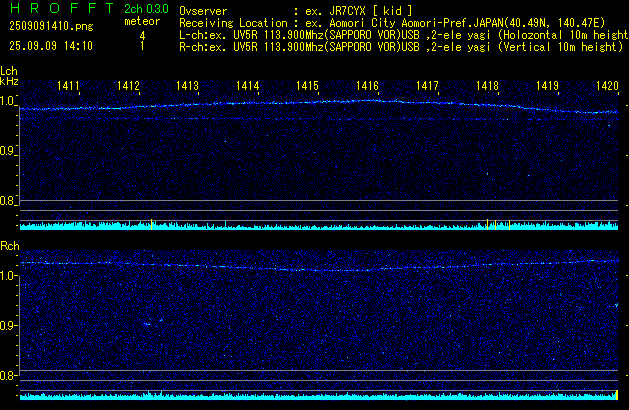Select the 1413 time axis label
629x410 pixels.
coord(187,86)
